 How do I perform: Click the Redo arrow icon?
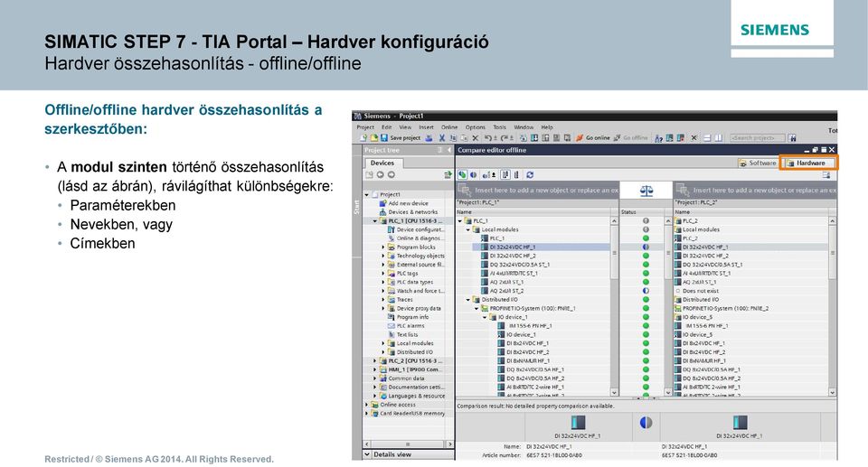pyautogui.click(x=505, y=138)
